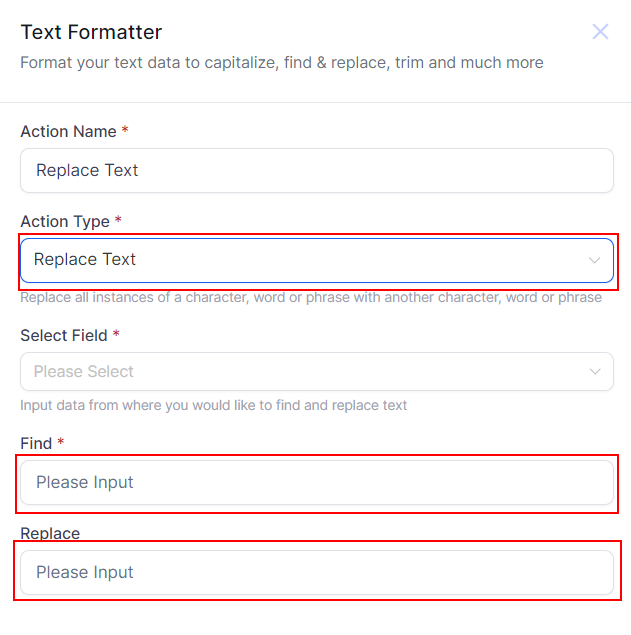This screenshot has height=635, width=631.
Task: Focus the Find text input
Action: click(316, 483)
